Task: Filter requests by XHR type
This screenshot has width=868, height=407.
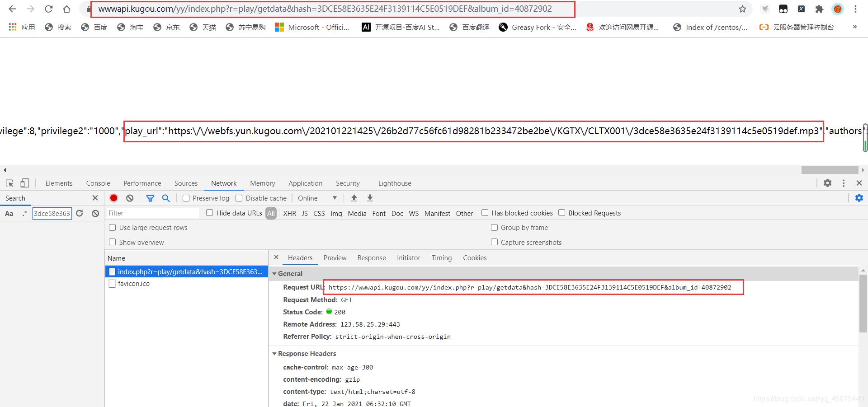Action: [289, 213]
